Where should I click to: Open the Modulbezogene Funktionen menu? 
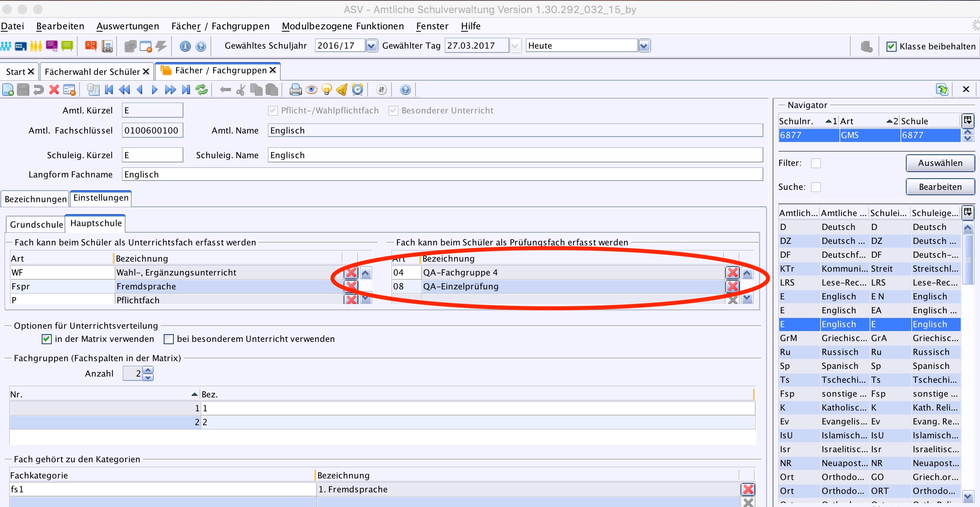click(x=343, y=26)
